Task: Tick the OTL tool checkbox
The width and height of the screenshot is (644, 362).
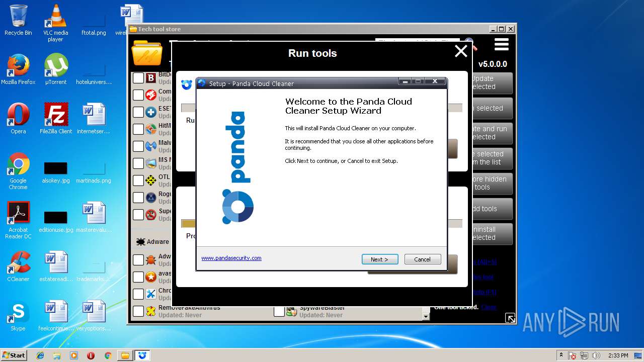Action: (x=138, y=180)
